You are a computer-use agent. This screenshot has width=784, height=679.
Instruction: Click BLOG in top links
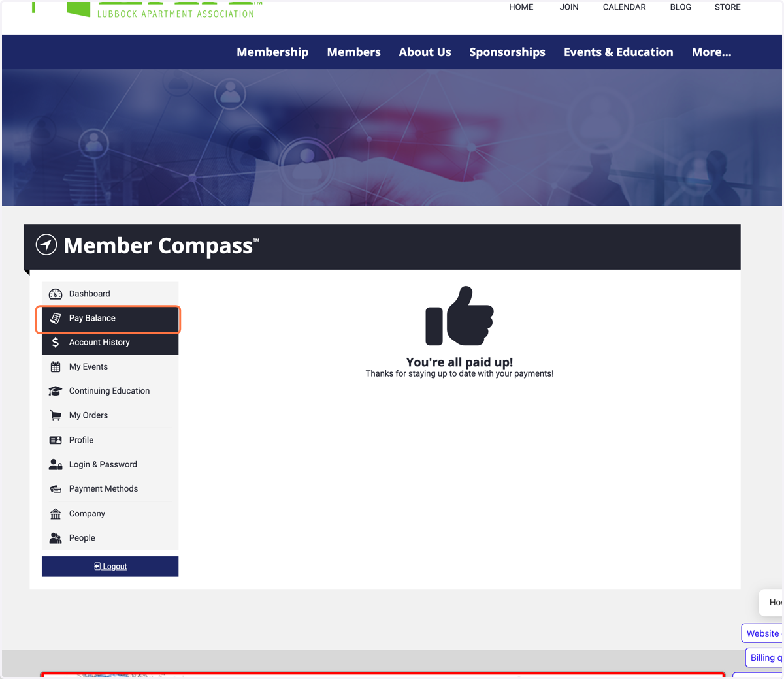[x=680, y=7]
